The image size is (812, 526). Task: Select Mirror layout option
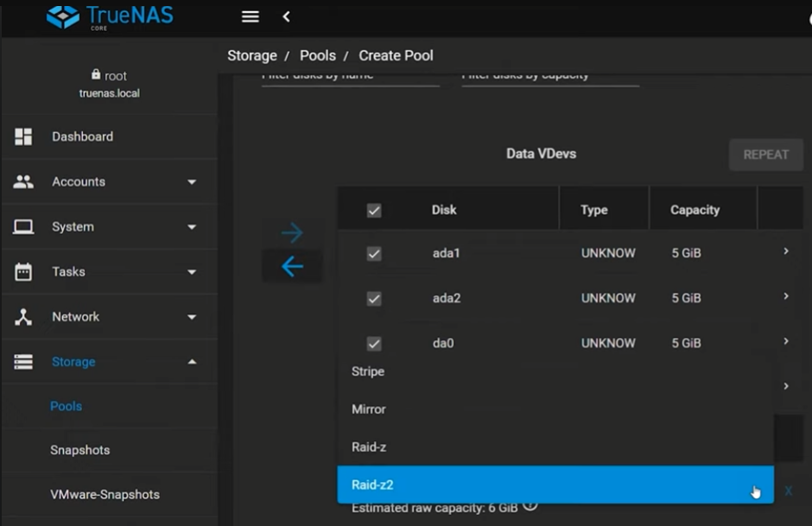click(x=555, y=409)
